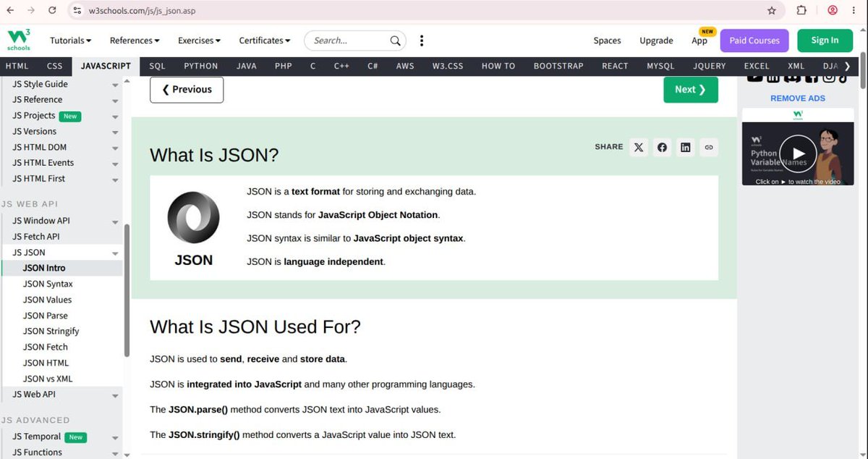Select the JAVASCRIPT tab
The width and height of the screenshot is (868, 459).
[106, 66]
